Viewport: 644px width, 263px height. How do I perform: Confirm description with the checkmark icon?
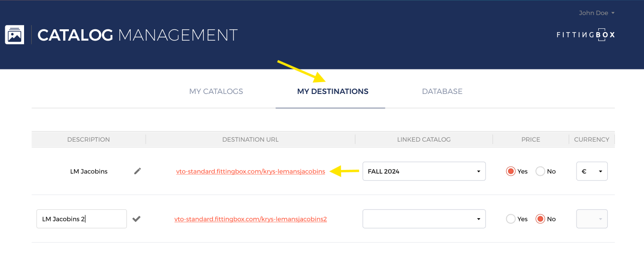pyautogui.click(x=136, y=219)
